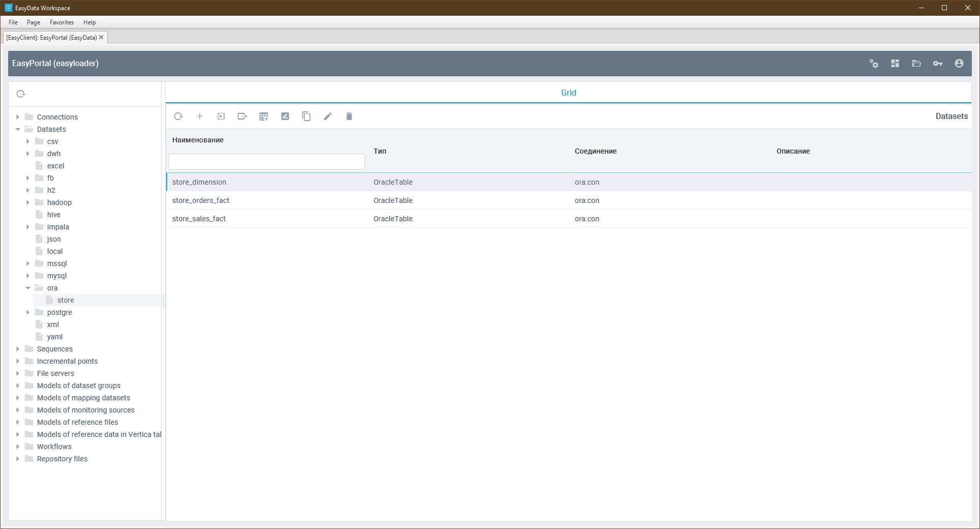Select Models of dataset groups node
The image size is (980, 529).
79,386
